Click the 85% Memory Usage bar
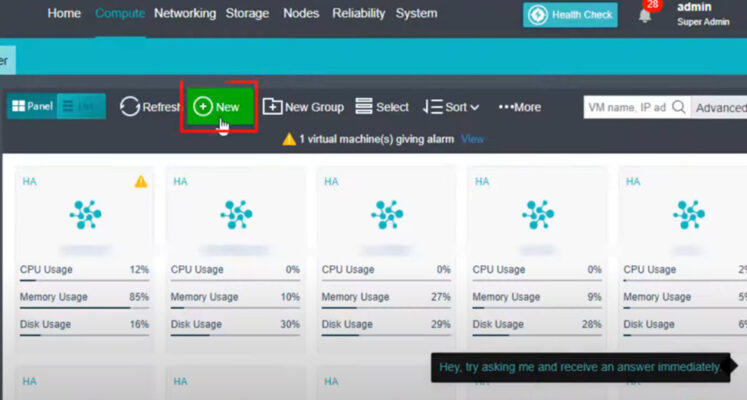 tap(84, 308)
